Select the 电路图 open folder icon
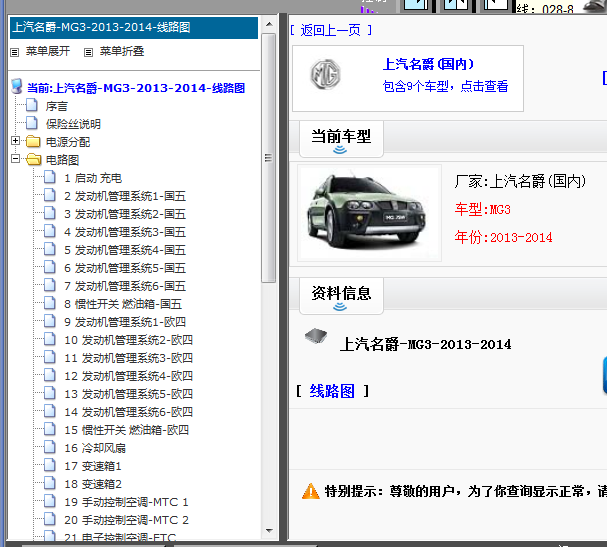Viewport: 607px width, 547px height. tap(34, 159)
